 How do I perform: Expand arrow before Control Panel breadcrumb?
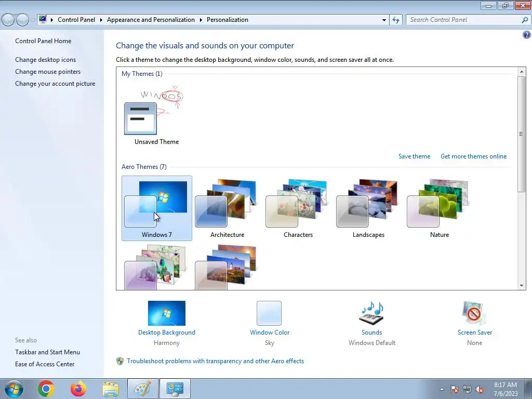52,20
